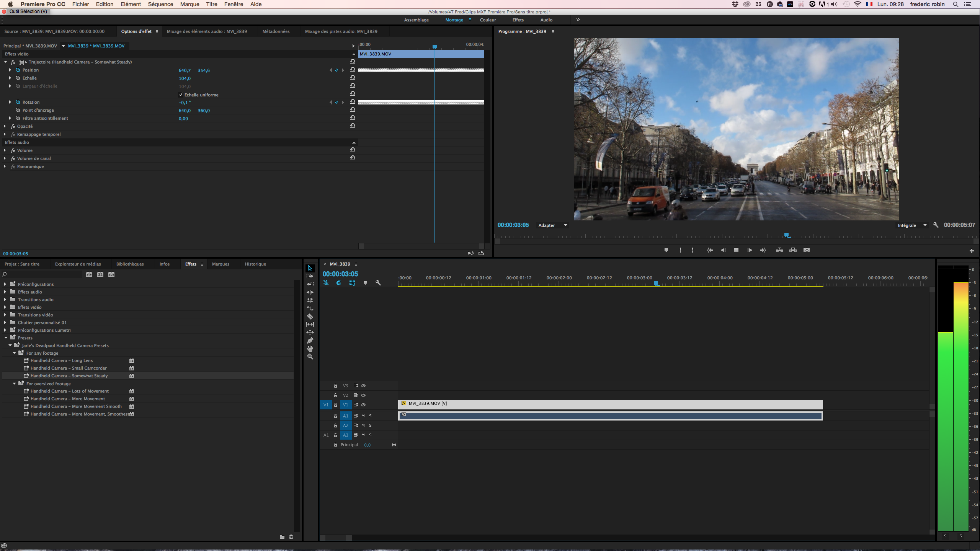
Task: Toggle Echelle uniforme checkbox
Action: click(181, 95)
